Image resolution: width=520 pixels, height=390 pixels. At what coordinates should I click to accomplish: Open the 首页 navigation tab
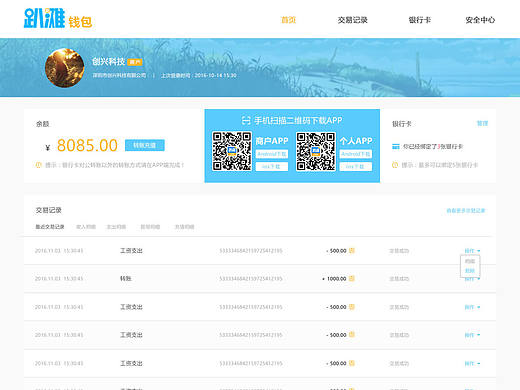tap(288, 20)
